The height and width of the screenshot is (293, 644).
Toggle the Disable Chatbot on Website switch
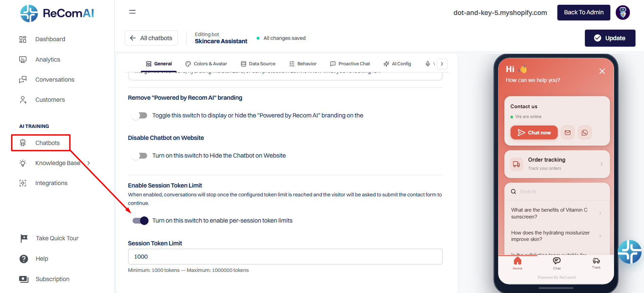pyautogui.click(x=140, y=156)
